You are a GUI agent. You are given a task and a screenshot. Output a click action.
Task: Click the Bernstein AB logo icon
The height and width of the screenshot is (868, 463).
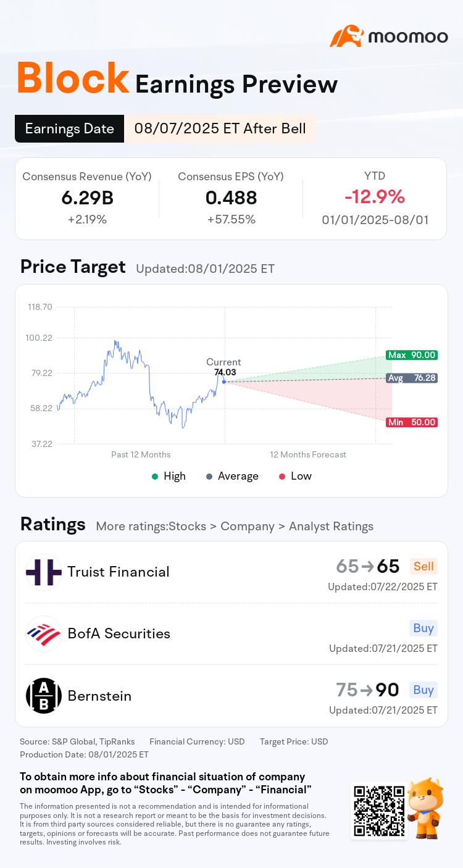pyautogui.click(x=44, y=696)
